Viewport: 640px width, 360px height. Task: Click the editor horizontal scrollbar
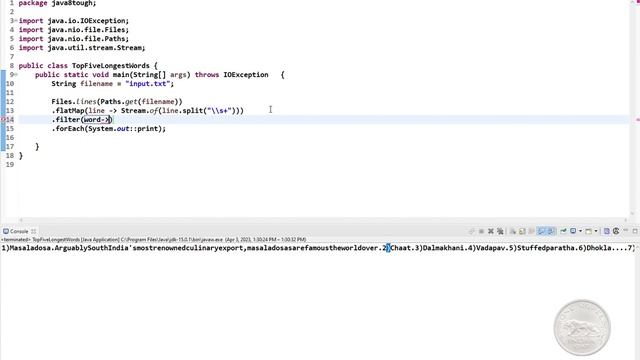pos(322,220)
